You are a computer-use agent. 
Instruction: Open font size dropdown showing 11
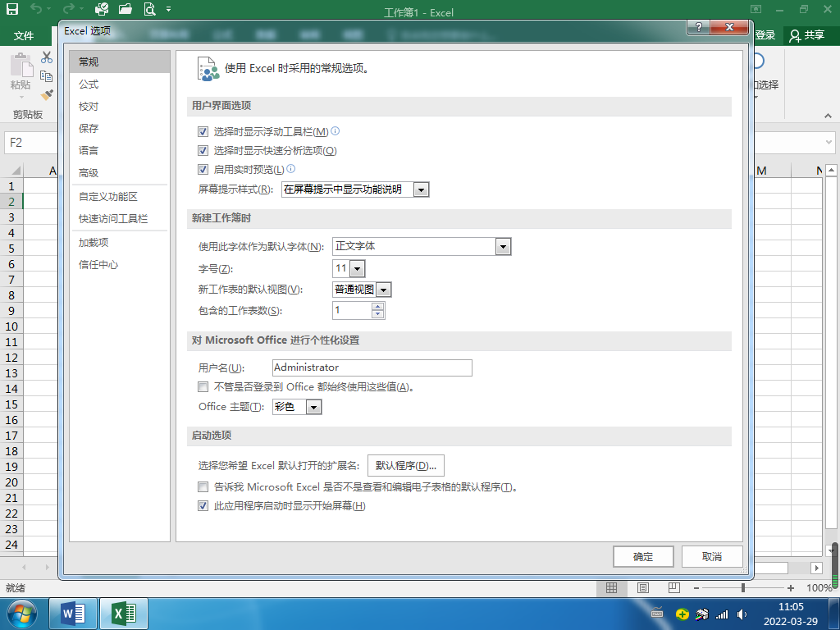click(x=358, y=268)
